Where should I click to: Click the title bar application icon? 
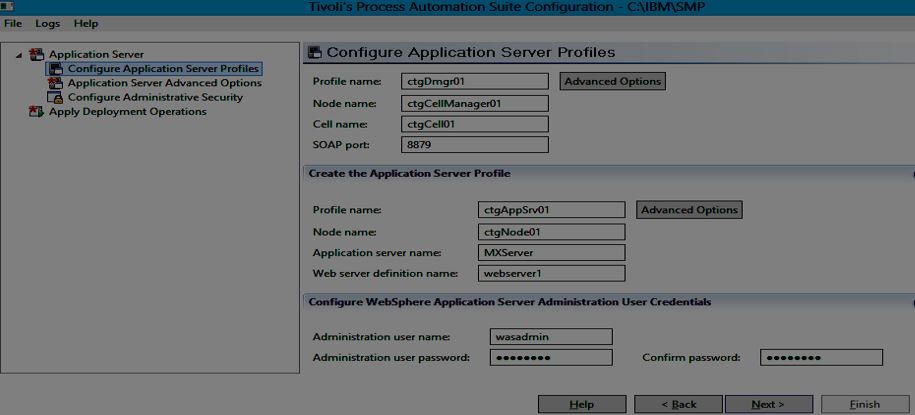7,6
